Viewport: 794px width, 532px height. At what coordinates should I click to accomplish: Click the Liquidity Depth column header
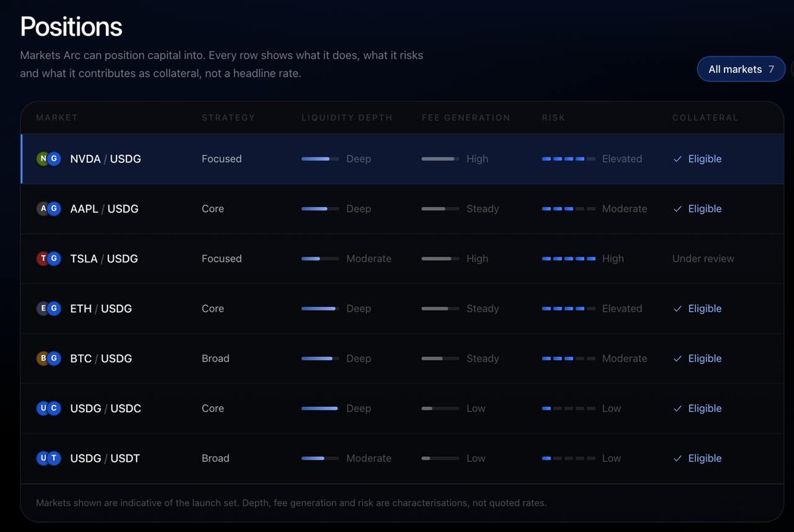tap(347, 117)
